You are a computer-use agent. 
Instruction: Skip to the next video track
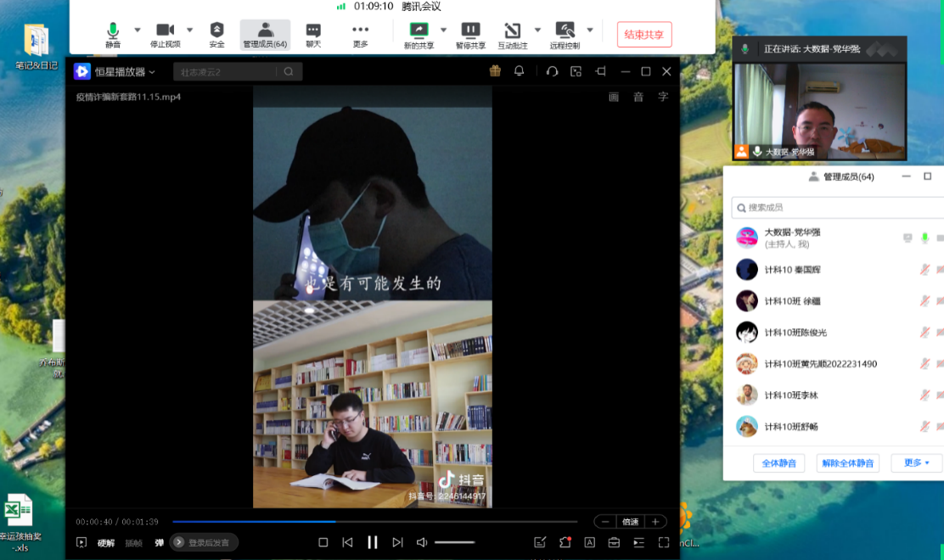397,542
